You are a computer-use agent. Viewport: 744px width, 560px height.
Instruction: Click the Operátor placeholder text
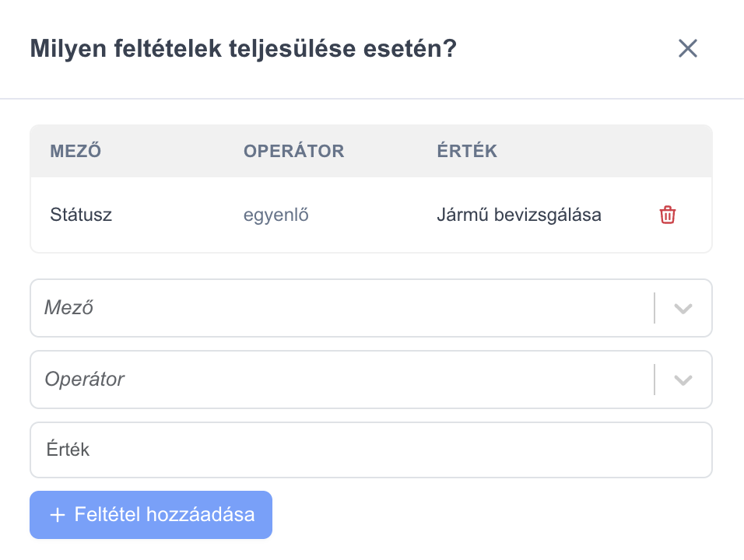tap(85, 380)
